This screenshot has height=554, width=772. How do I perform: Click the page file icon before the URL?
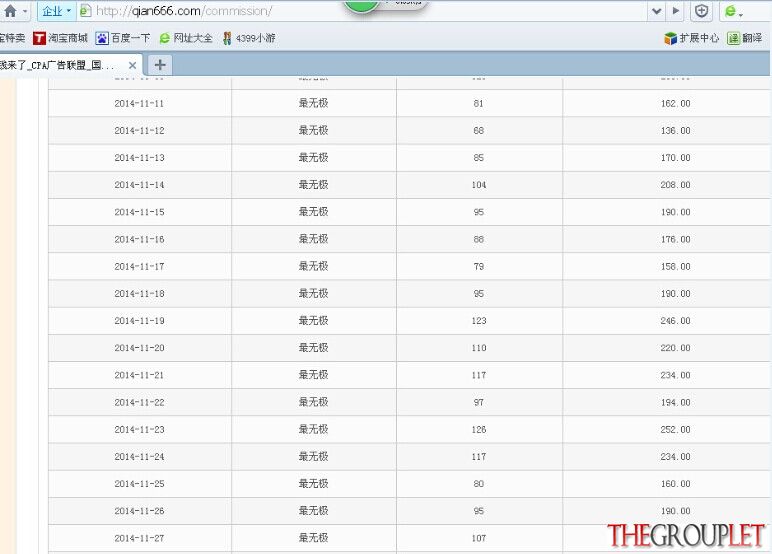click(86, 11)
